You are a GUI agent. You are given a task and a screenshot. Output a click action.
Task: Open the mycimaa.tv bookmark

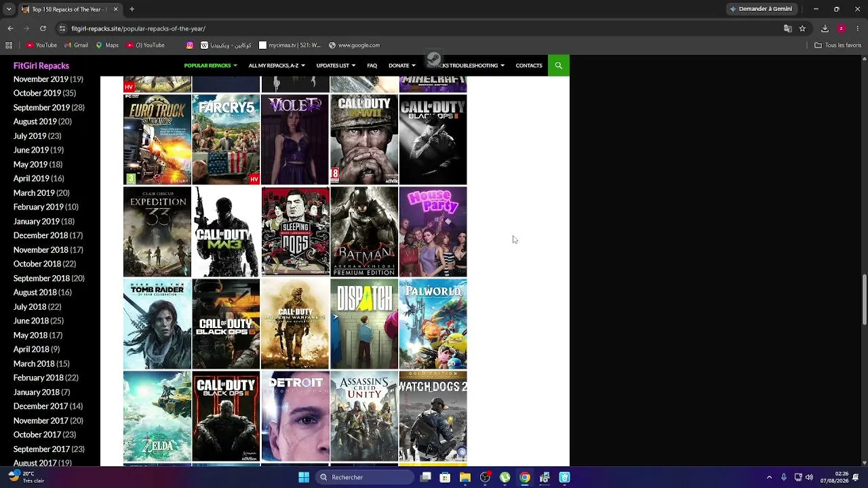(290, 45)
